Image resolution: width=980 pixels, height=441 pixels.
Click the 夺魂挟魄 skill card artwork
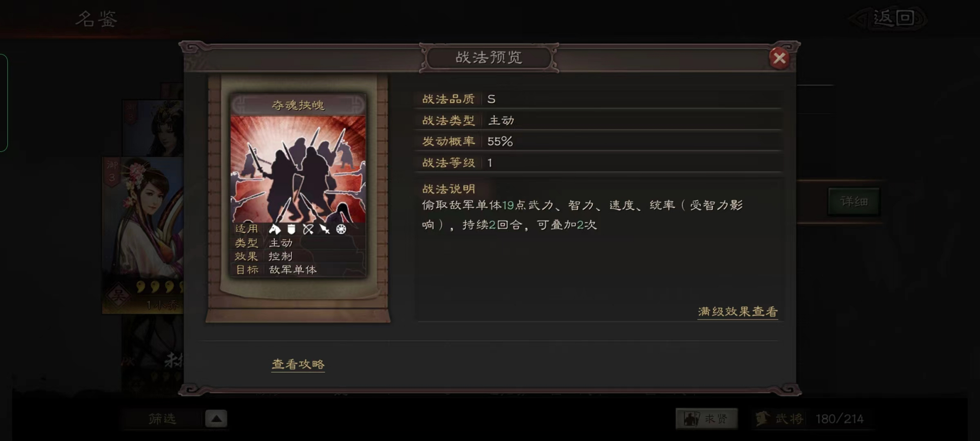click(298, 169)
